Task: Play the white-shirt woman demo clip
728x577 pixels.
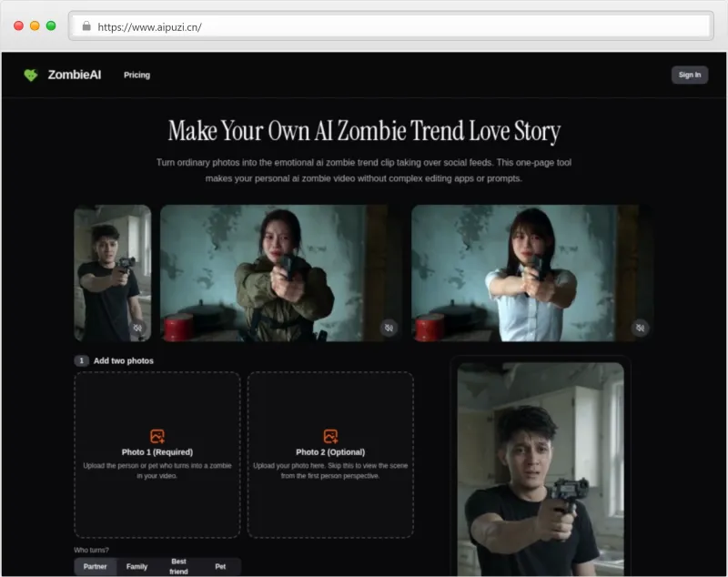Action: 532,273
